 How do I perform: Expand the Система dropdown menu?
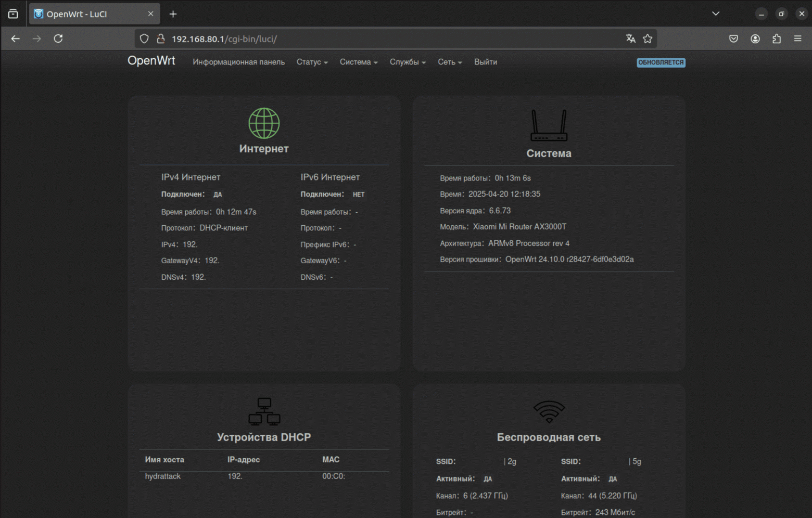coord(359,62)
